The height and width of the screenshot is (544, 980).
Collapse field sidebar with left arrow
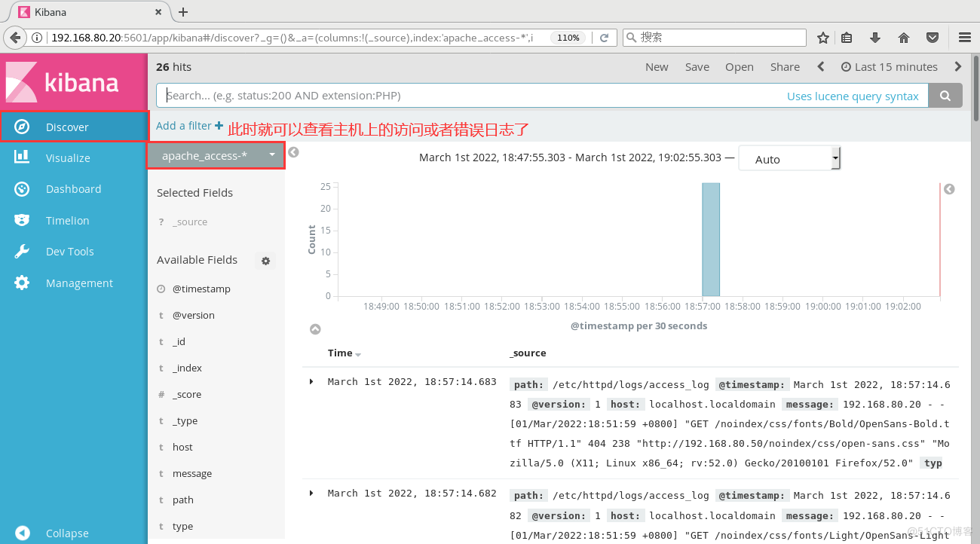[294, 152]
